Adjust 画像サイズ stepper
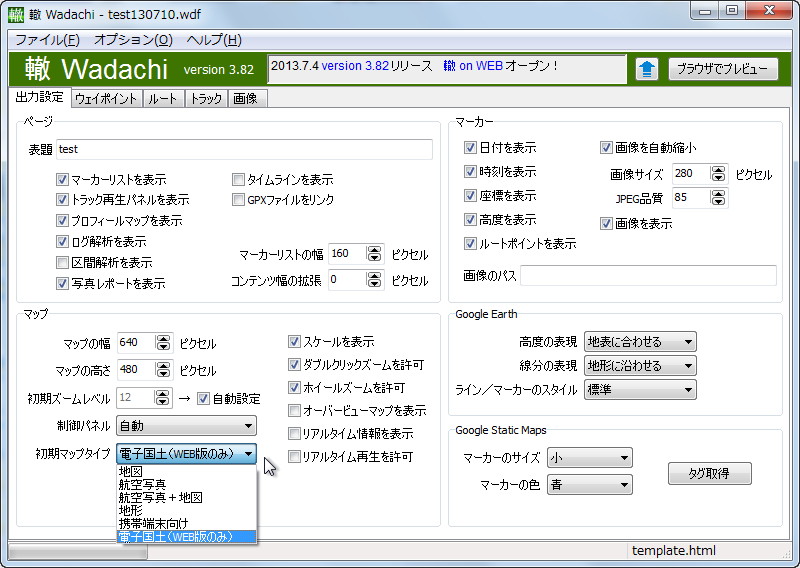The image size is (800, 568). tap(718, 174)
